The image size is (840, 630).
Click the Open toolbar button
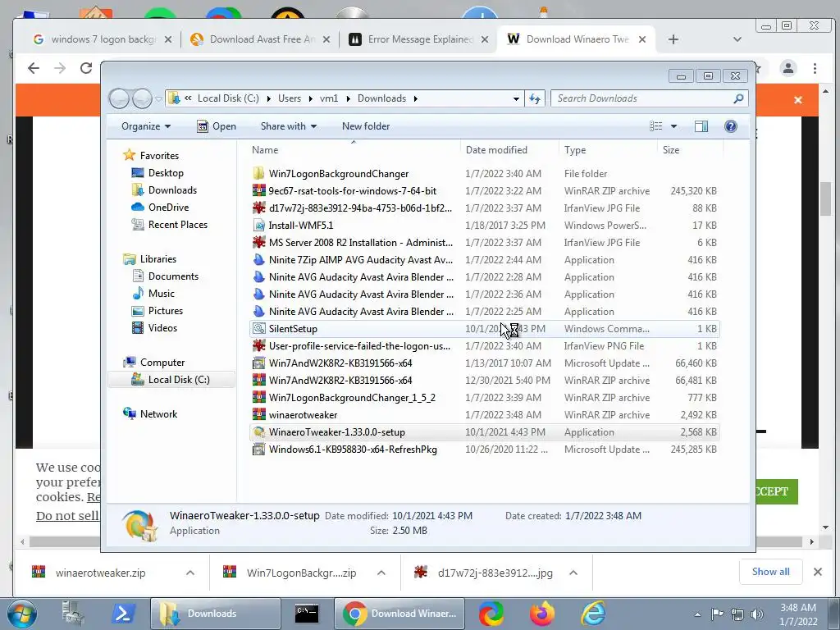click(x=217, y=126)
